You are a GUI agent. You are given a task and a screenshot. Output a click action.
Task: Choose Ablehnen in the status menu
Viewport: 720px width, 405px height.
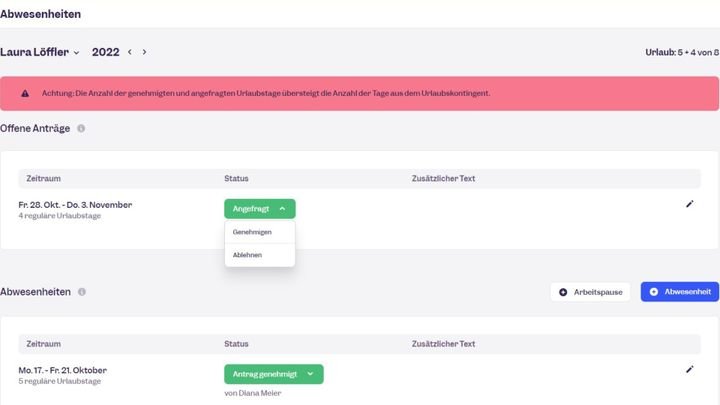(x=247, y=255)
